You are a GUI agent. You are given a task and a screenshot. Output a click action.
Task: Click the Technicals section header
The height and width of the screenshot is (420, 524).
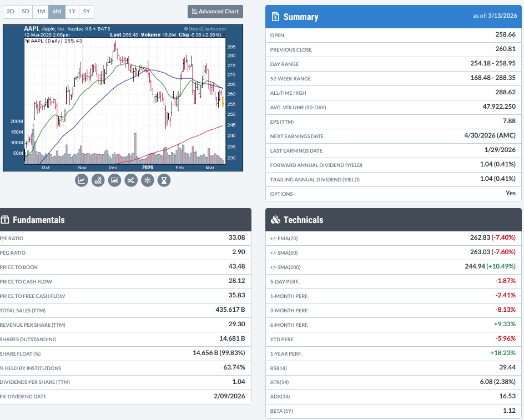(394, 220)
